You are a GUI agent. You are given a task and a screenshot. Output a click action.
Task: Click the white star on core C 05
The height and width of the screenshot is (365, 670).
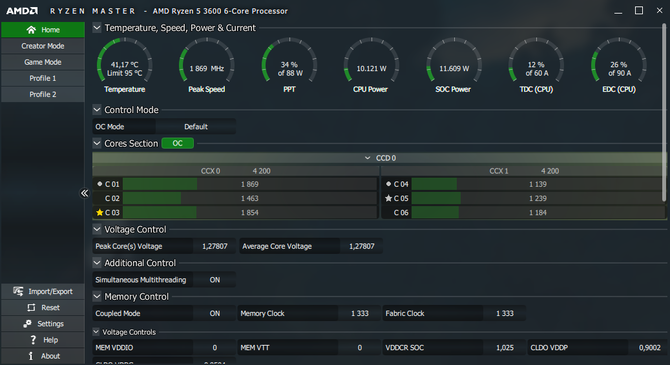tap(388, 198)
